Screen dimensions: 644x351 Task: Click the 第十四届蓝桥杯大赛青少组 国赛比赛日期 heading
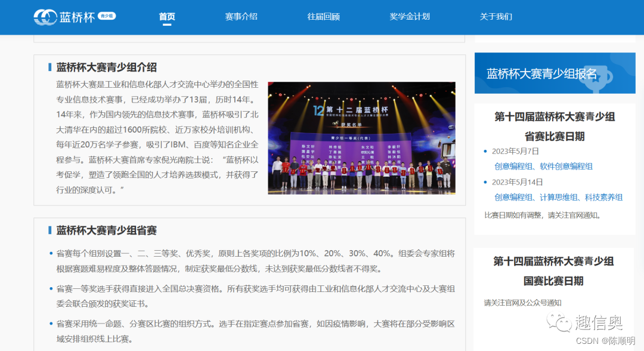[x=553, y=271]
